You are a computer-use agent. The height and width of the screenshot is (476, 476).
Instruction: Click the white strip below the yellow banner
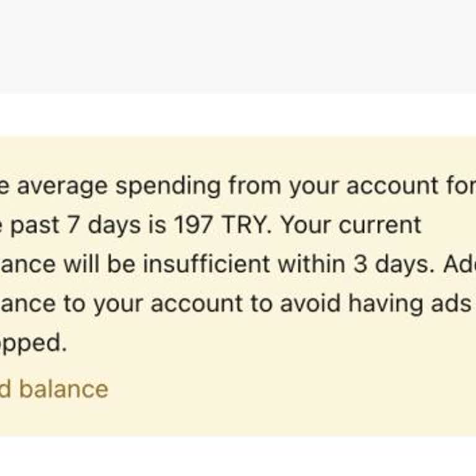pyautogui.click(x=238, y=456)
